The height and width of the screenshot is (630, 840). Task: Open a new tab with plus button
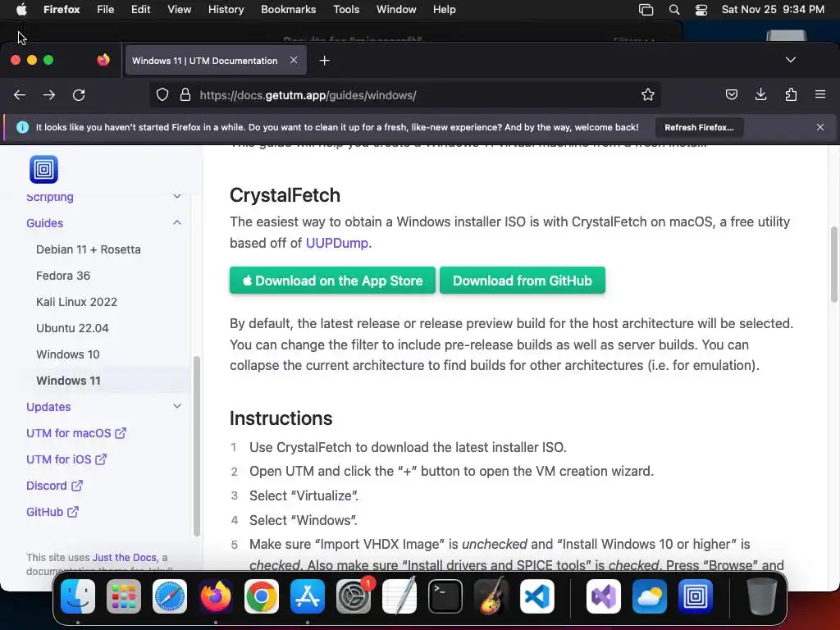pos(324,61)
